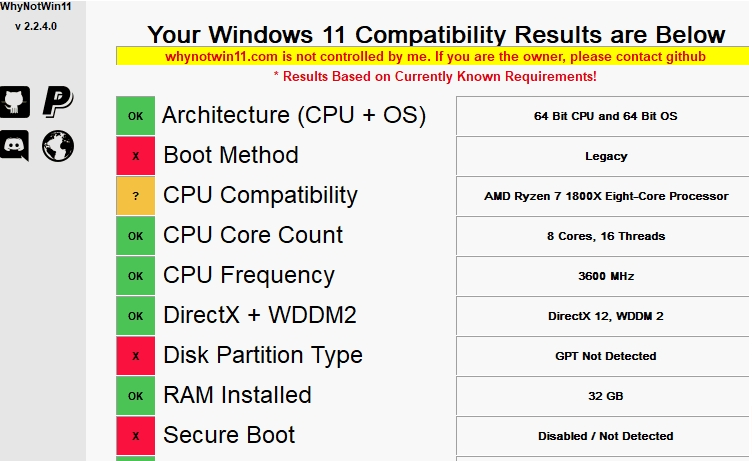Click the Disabled / Not Detected result

pyautogui.click(x=605, y=436)
